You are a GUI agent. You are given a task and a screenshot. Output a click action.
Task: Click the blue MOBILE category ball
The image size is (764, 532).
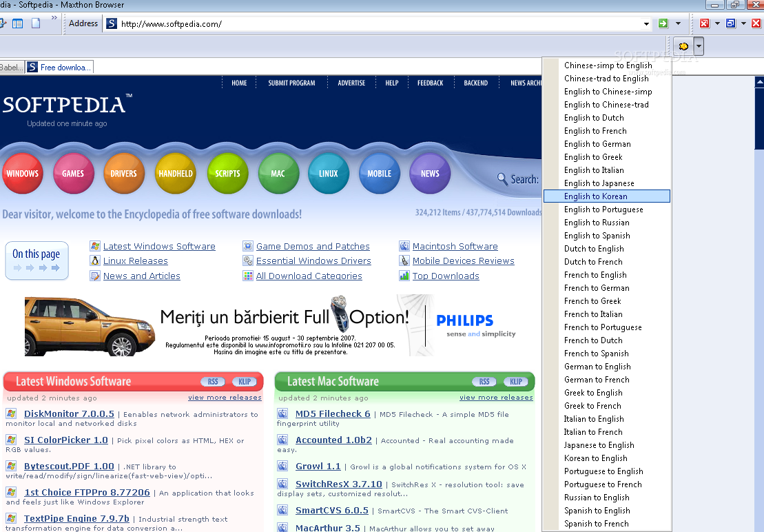[379, 174]
